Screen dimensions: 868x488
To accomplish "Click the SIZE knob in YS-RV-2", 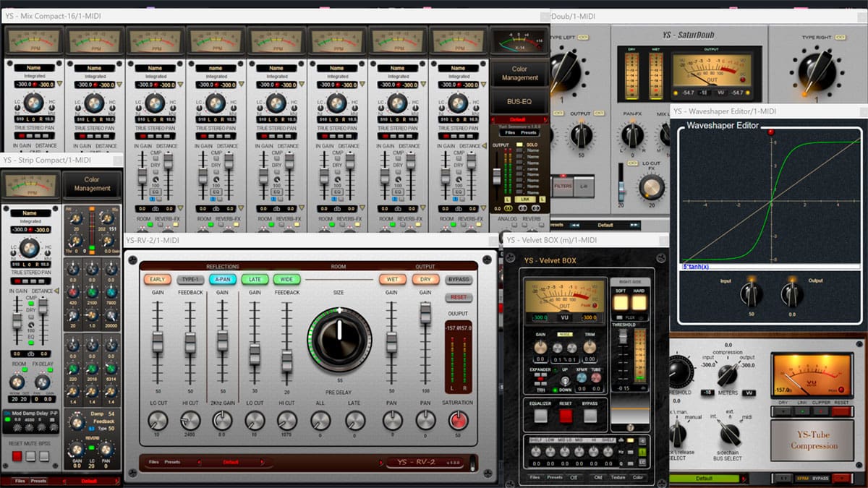I will [x=339, y=340].
